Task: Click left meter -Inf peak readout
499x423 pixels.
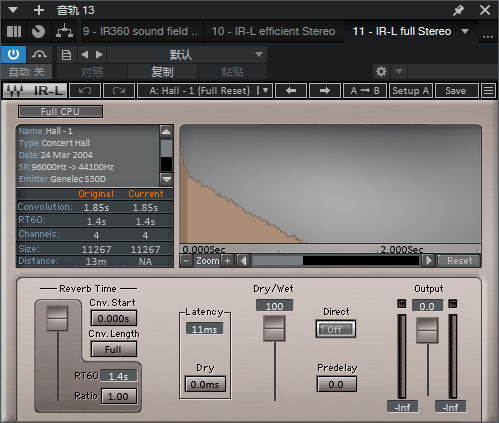Action: point(402,407)
